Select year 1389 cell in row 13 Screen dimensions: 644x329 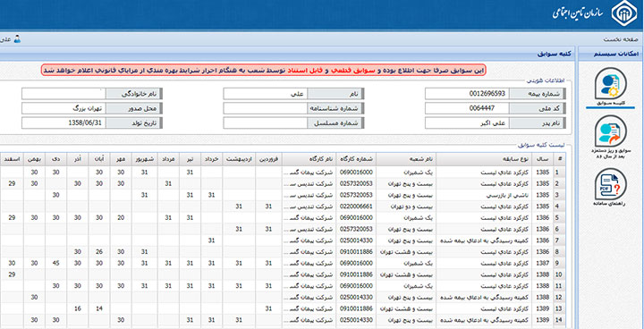(x=543, y=308)
